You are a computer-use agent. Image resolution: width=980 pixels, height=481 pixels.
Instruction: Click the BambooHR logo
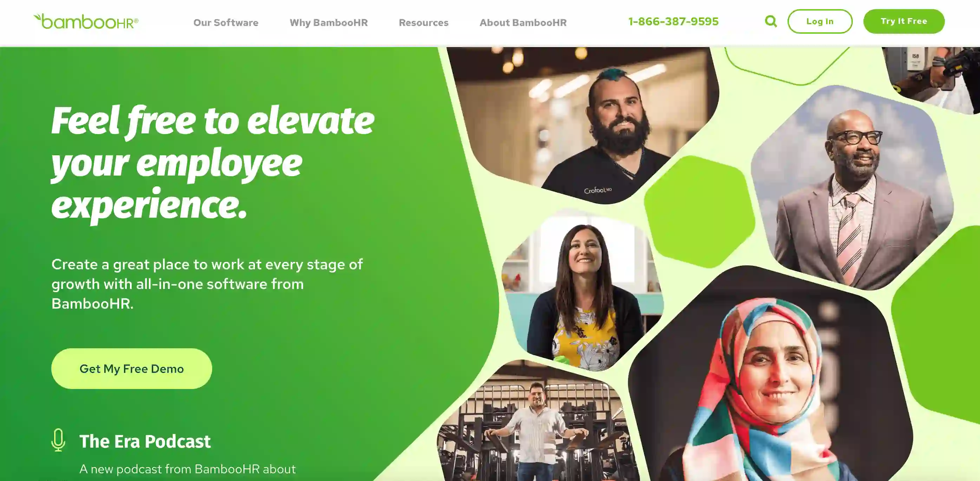86,21
